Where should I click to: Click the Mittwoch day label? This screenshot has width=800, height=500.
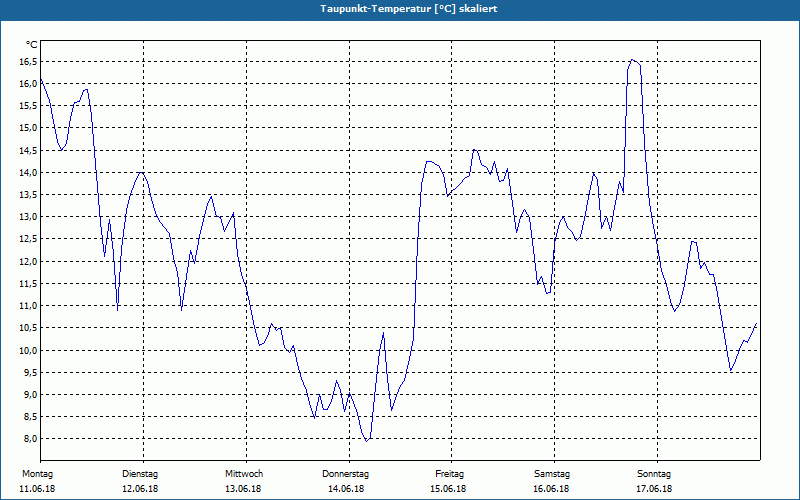click(244, 474)
